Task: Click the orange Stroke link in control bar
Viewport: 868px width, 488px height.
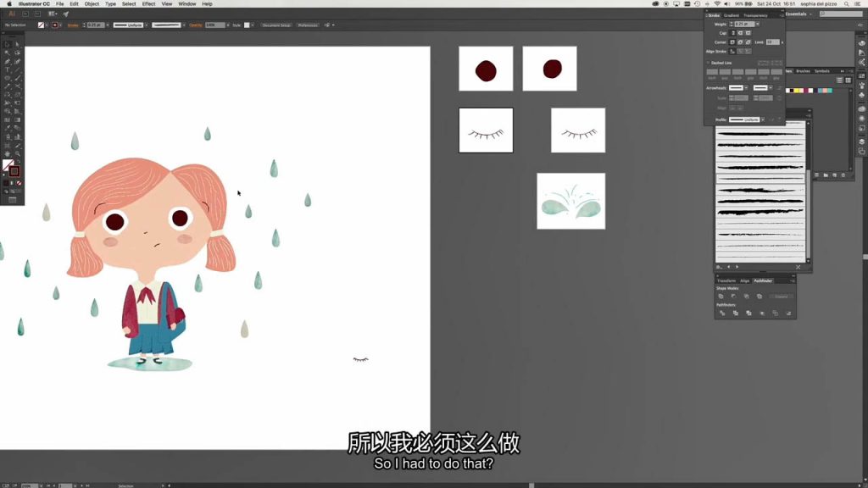Action: click(x=73, y=25)
